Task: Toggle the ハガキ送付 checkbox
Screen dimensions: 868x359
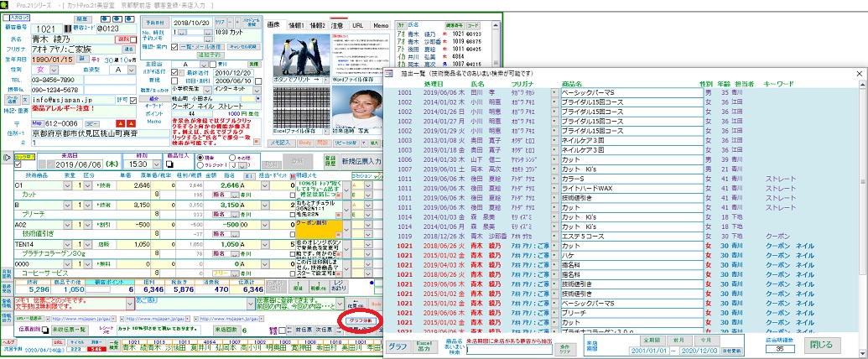Action: coord(175,73)
